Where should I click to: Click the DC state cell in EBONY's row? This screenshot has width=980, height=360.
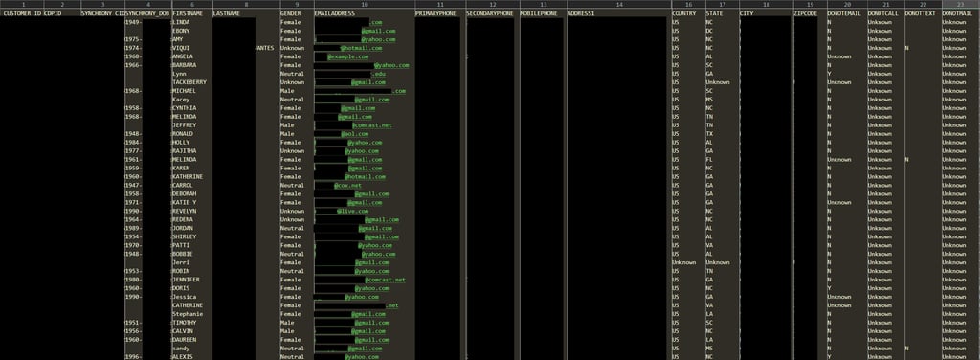coord(709,31)
